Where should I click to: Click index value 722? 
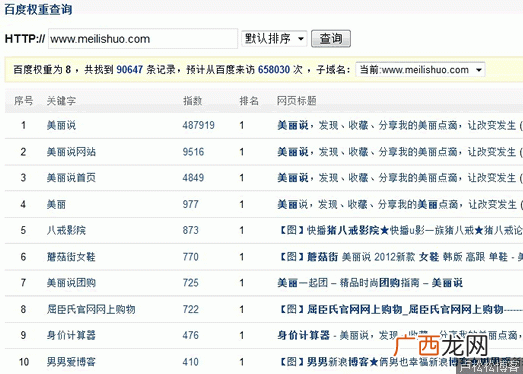tap(190, 309)
